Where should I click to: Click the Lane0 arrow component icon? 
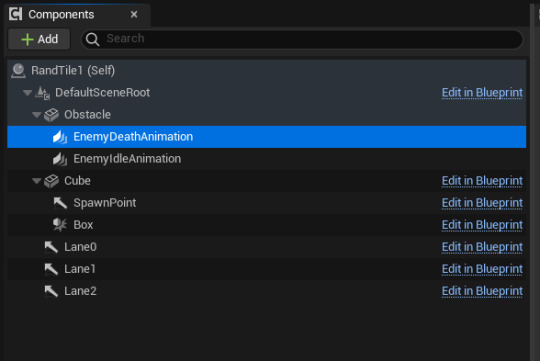[51, 247]
